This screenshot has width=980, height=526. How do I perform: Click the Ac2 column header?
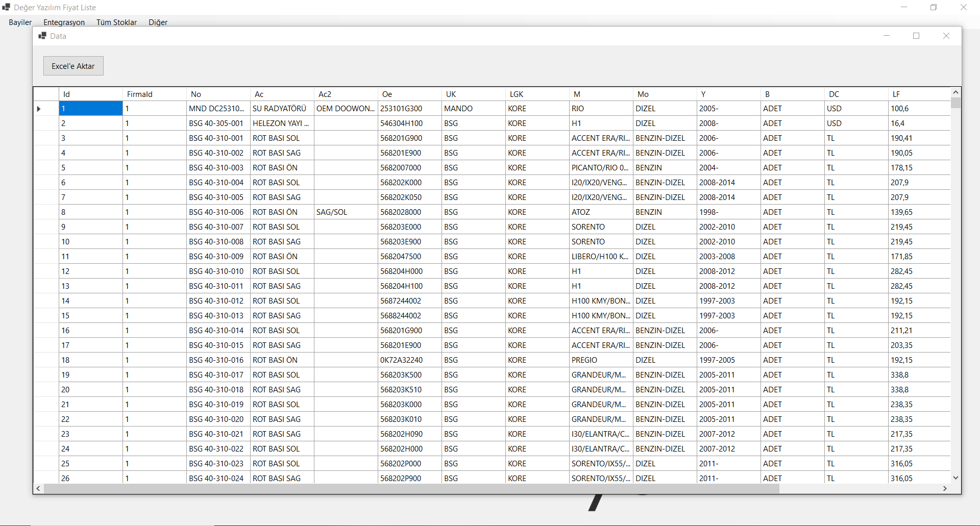(346, 94)
